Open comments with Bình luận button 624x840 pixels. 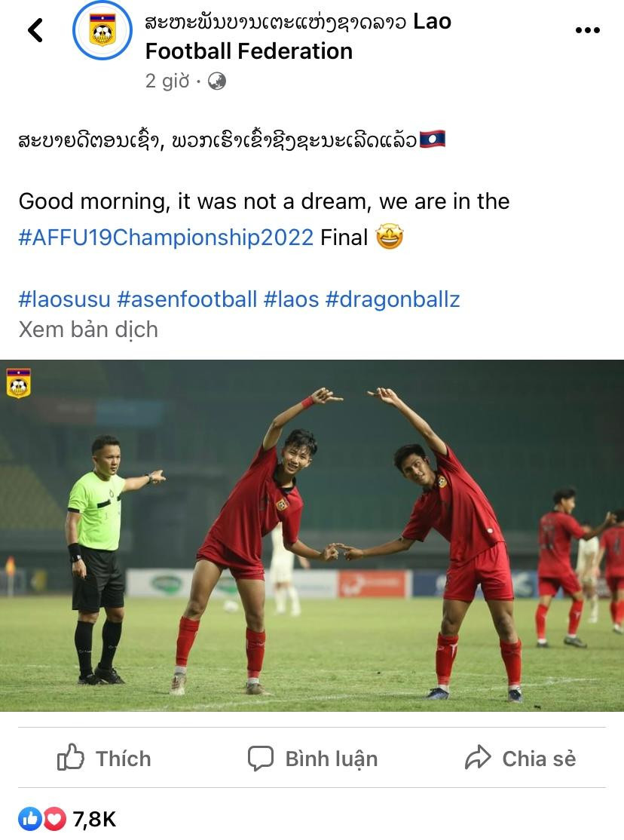coord(313,759)
